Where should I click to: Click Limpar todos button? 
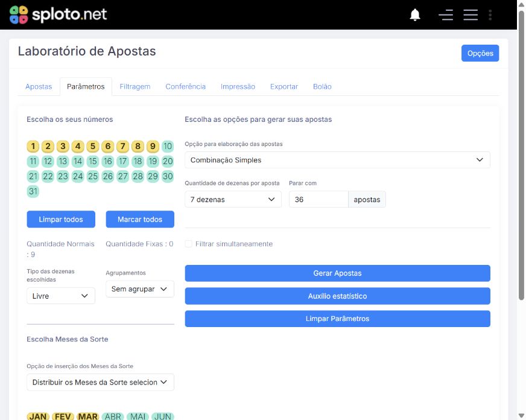tap(61, 220)
